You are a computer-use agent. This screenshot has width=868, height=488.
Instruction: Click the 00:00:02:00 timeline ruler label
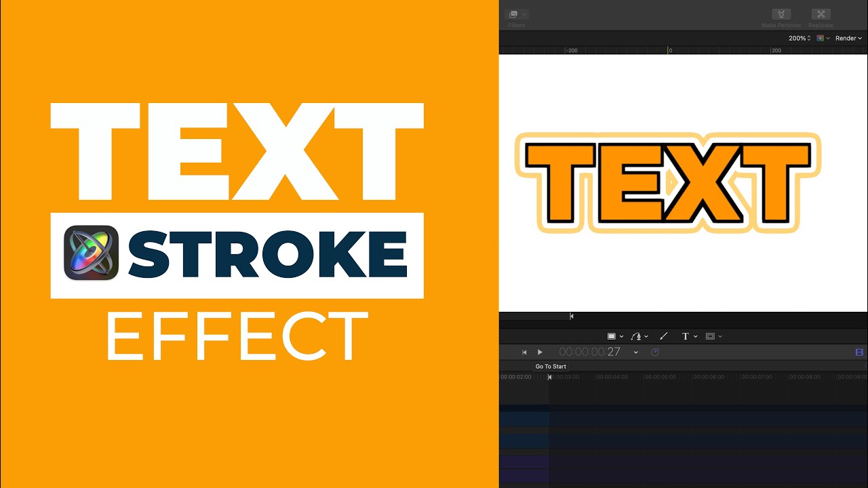click(515, 377)
